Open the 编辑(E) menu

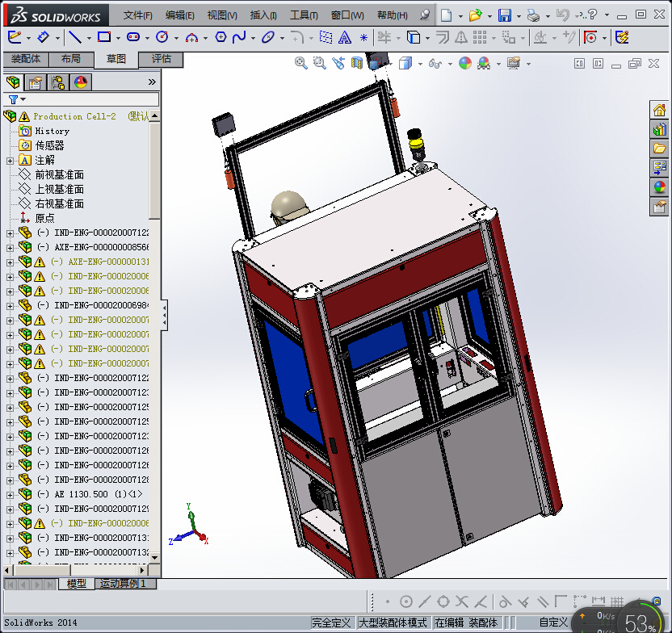click(x=179, y=15)
